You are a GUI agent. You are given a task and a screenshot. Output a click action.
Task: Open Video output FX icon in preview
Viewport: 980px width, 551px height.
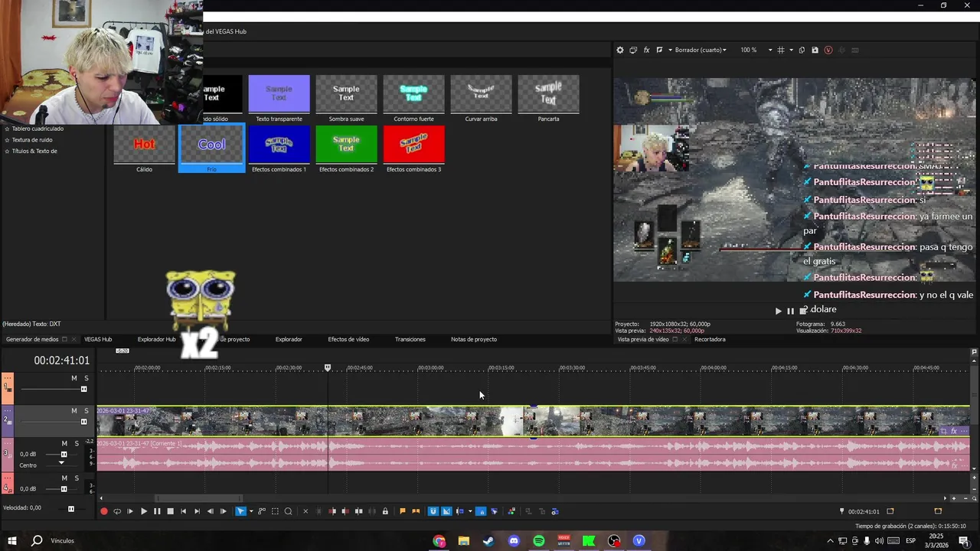click(646, 50)
